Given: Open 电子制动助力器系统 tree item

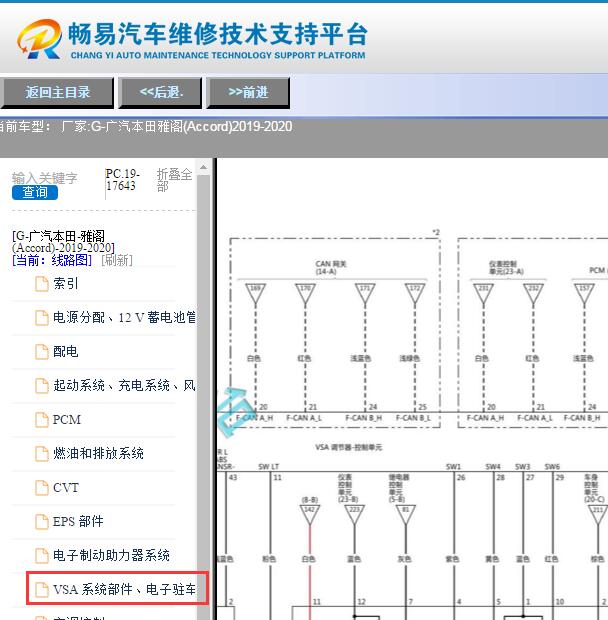Looking at the screenshot, I should pyautogui.click(x=111, y=555).
